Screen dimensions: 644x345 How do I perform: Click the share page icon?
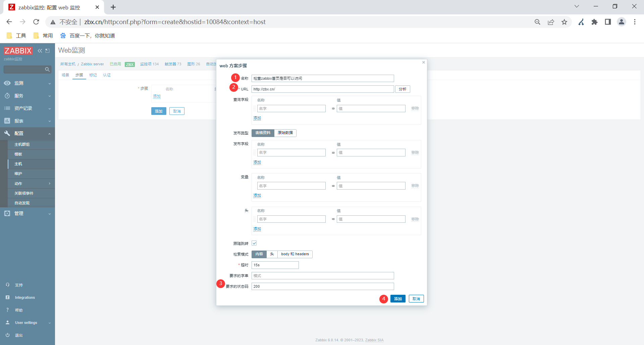[x=551, y=22]
